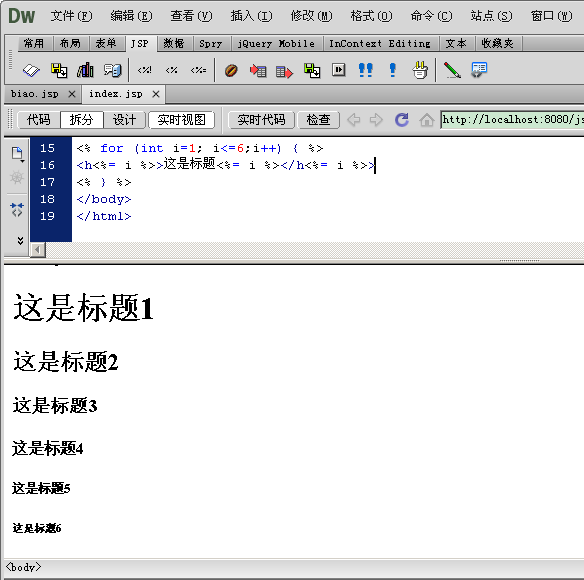Click the collapse tag icon in code sidebar
This screenshot has width=584, height=580.
[17, 210]
